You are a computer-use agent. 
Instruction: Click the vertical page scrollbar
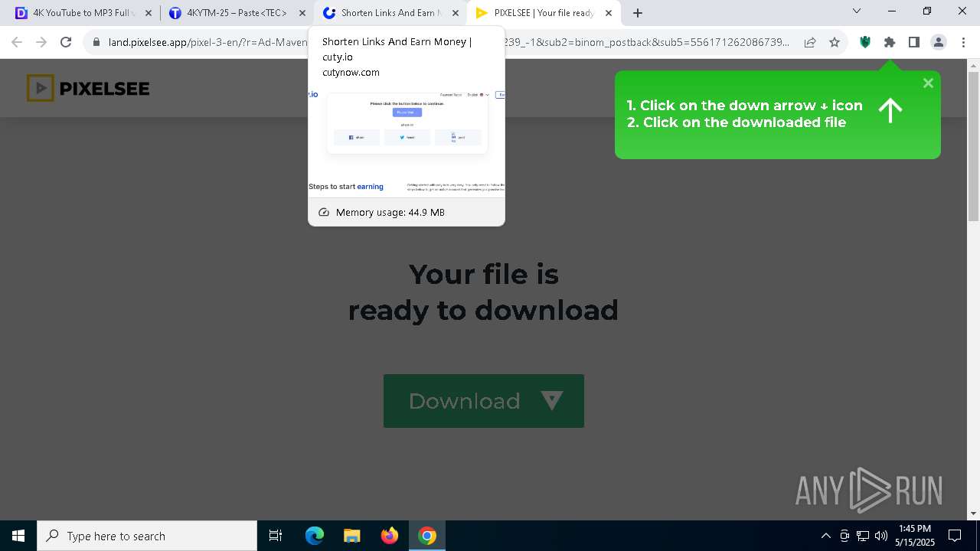tap(973, 145)
